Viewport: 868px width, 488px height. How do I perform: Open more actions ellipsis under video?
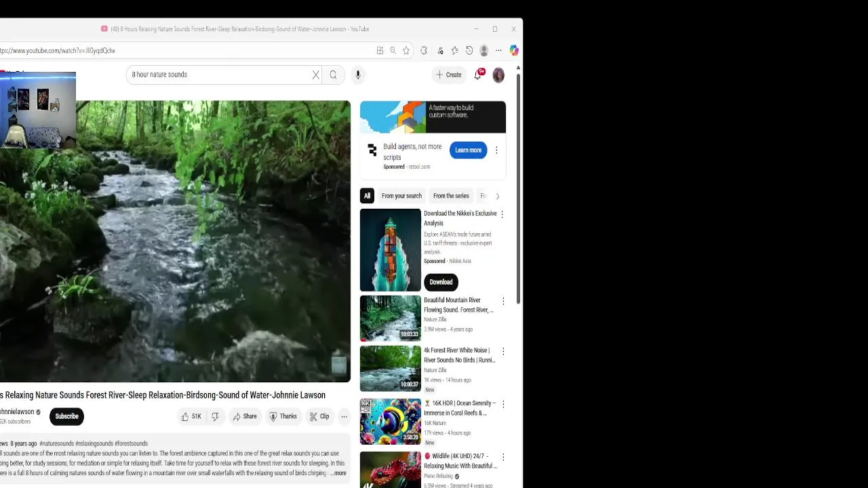[344, 417]
